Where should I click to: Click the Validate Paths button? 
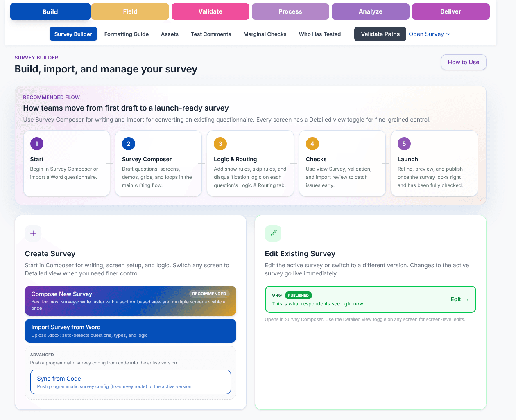tap(380, 34)
